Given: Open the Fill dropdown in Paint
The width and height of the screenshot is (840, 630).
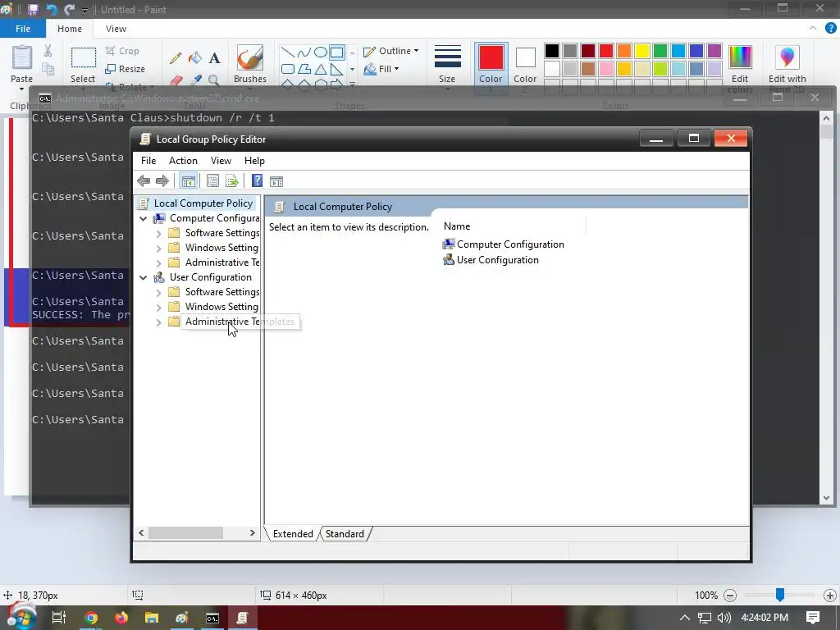Looking at the screenshot, I should [x=381, y=69].
